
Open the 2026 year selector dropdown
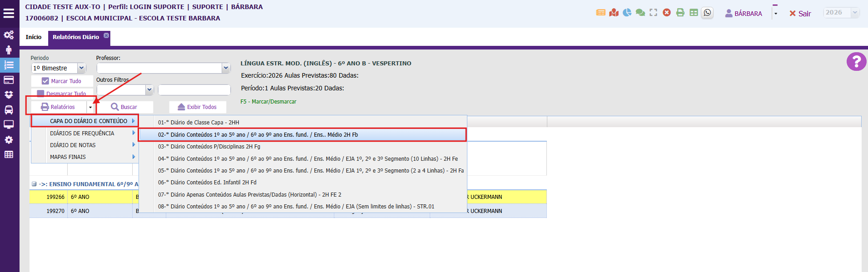coord(854,13)
